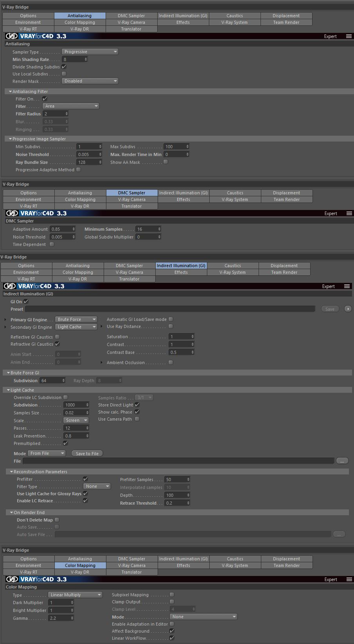Collapse the On Render End section
The width and height of the screenshot is (354, 644).
[x=12, y=512]
